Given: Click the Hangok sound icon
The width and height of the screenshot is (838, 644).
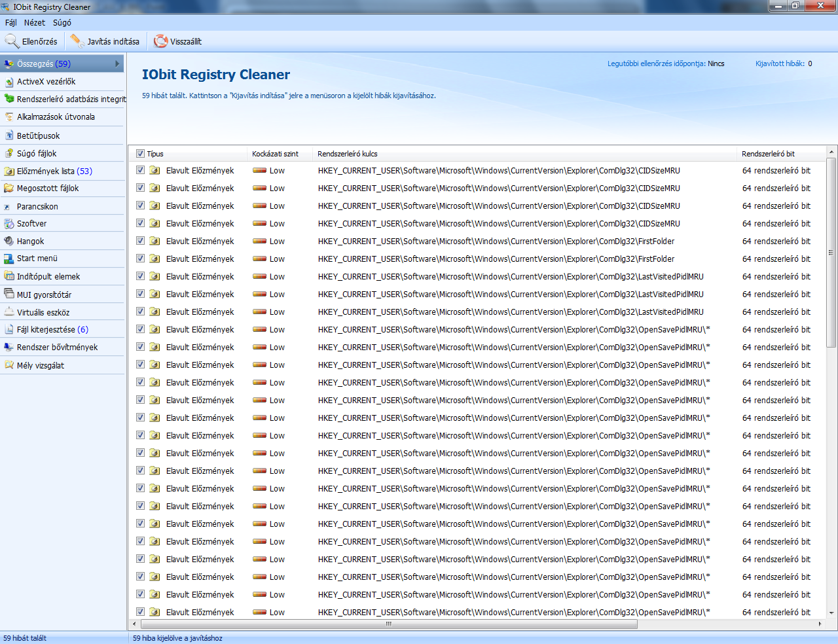Looking at the screenshot, I should pyautogui.click(x=9, y=241).
